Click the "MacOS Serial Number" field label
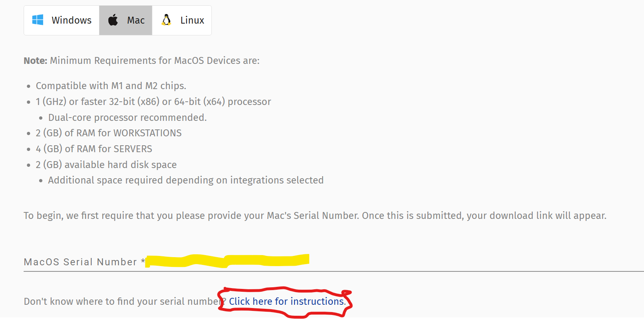This screenshot has width=644, height=319. coord(80,262)
